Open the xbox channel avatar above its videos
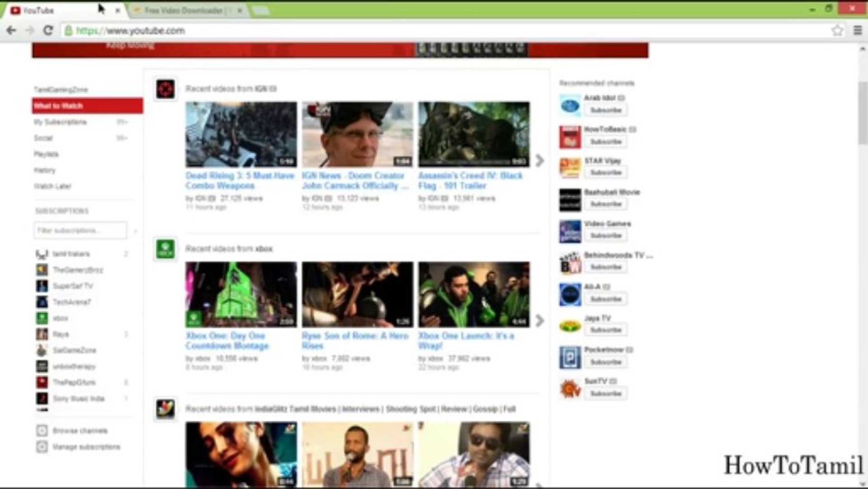This screenshot has width=868, height=489. [166, 249]
